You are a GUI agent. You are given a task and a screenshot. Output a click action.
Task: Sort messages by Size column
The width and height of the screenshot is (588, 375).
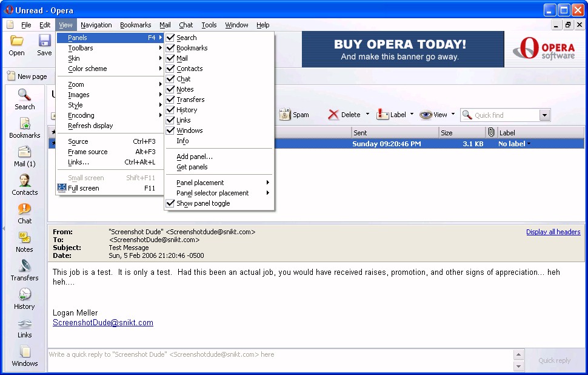point(462,132)
